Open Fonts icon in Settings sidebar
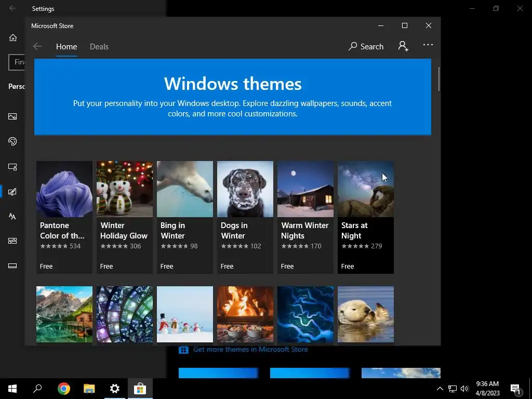 pos(12,216)
